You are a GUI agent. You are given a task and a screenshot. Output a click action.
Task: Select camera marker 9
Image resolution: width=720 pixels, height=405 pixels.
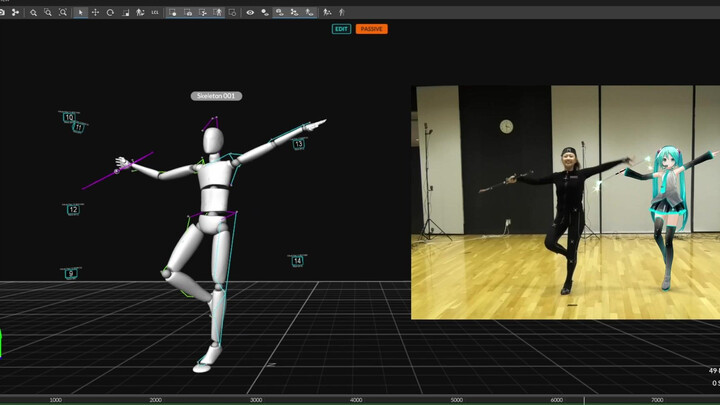(x=71, y=274)
